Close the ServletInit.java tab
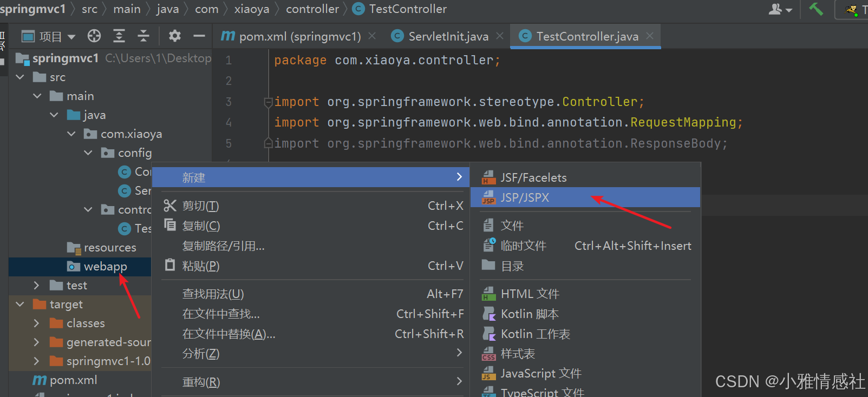This screenshot has height=397, width=868. pyautogui.click(x=500, y=36)
